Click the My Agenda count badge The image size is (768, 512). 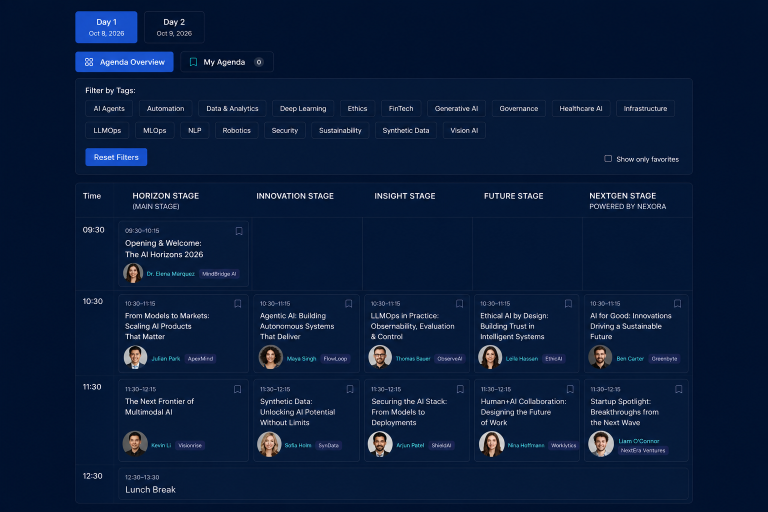coord(259,62)
